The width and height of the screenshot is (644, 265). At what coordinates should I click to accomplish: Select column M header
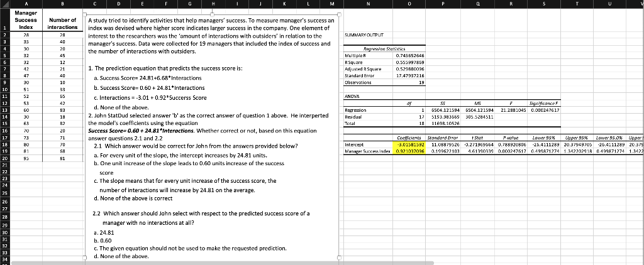coord(331,3)
